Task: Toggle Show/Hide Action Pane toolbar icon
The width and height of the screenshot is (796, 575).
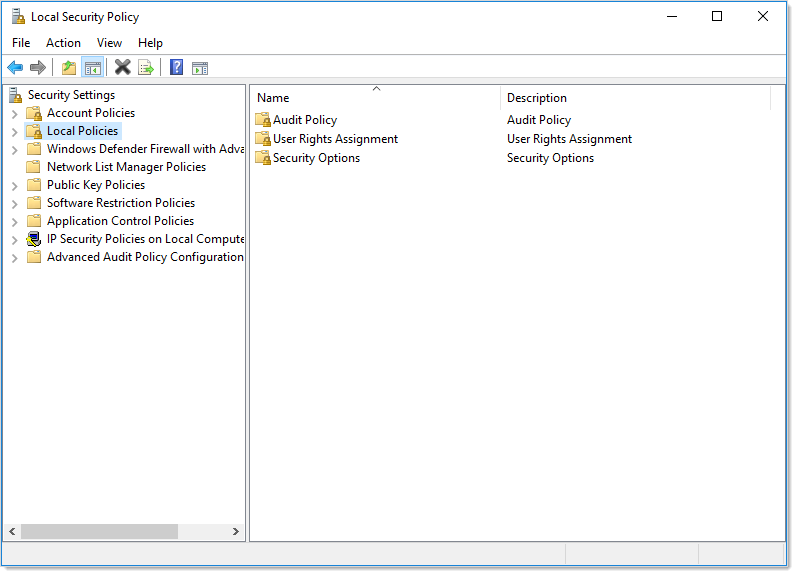Action: tap(200, 68)
